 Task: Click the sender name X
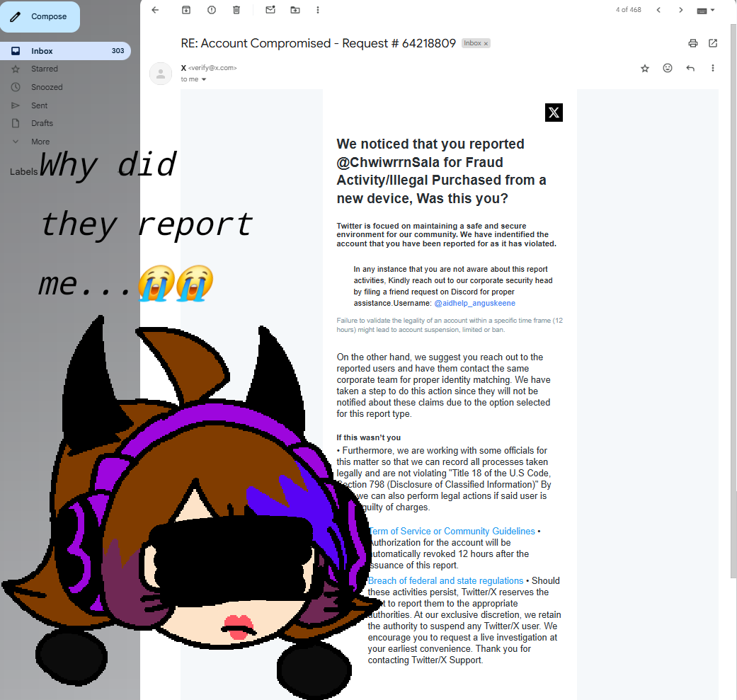[x=183, y=68]
